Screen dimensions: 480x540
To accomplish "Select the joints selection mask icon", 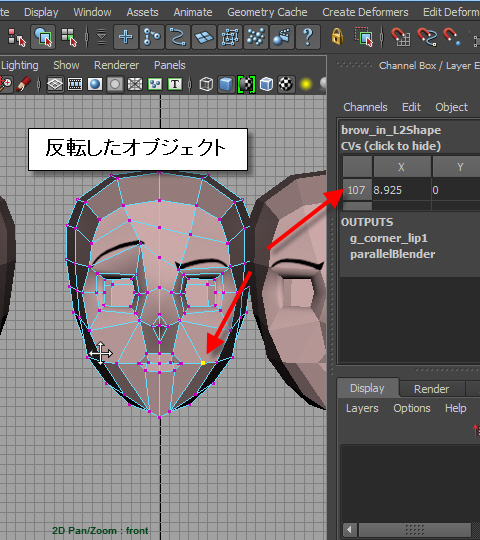I will 152,37.
